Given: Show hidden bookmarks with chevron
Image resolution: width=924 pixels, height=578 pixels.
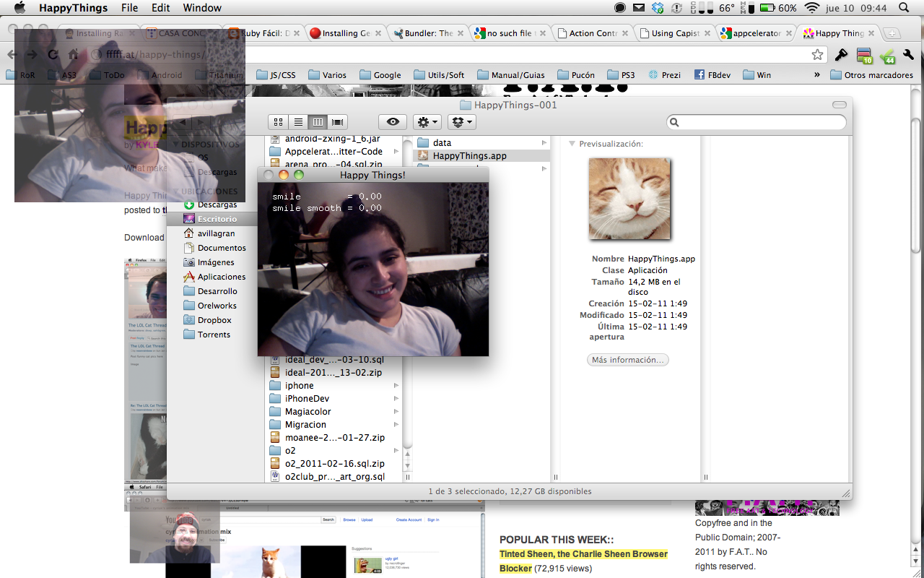Looking at the screenshot, I should click(817, 74).
